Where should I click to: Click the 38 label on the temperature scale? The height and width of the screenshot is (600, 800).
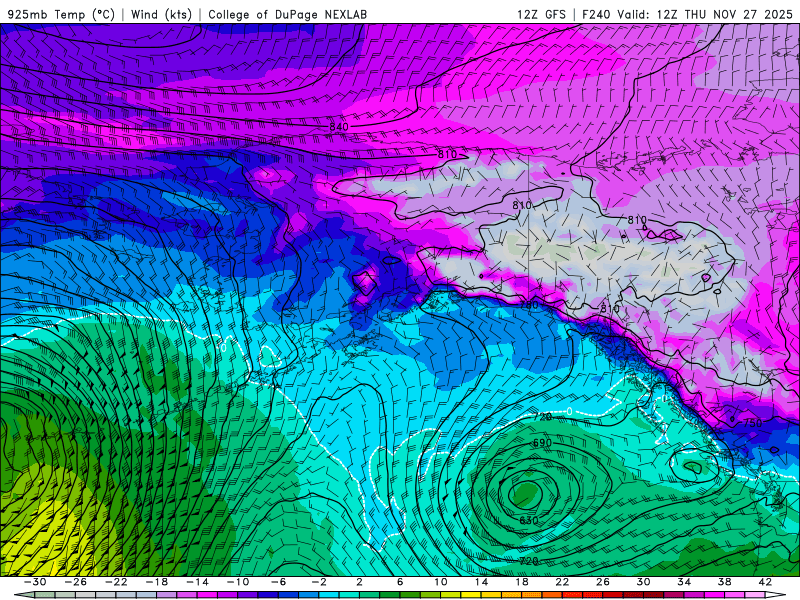pyautogui.click(x=724, y=582)
